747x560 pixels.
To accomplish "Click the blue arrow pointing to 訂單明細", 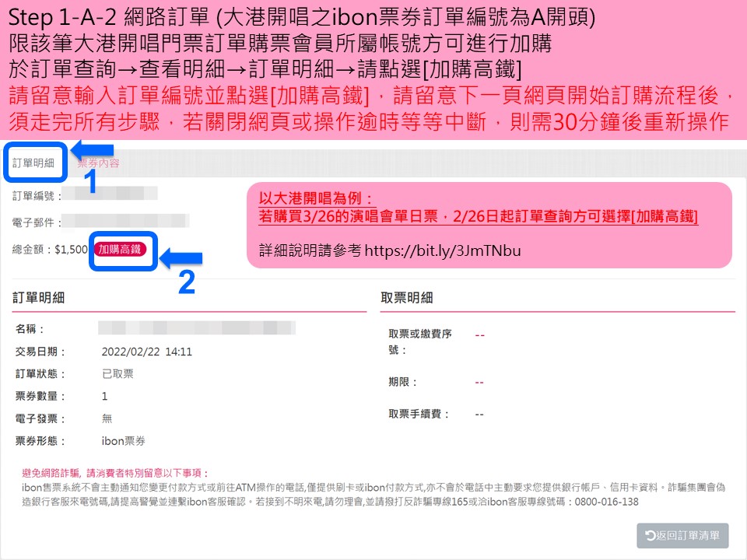I will coord(92,150).
